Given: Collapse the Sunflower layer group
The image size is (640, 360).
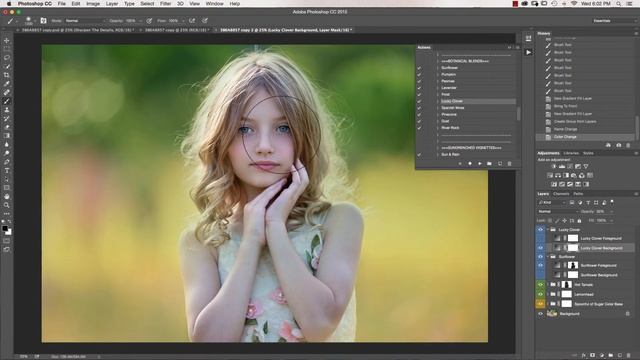Looking at the screenshot, I should pos(548,257).
